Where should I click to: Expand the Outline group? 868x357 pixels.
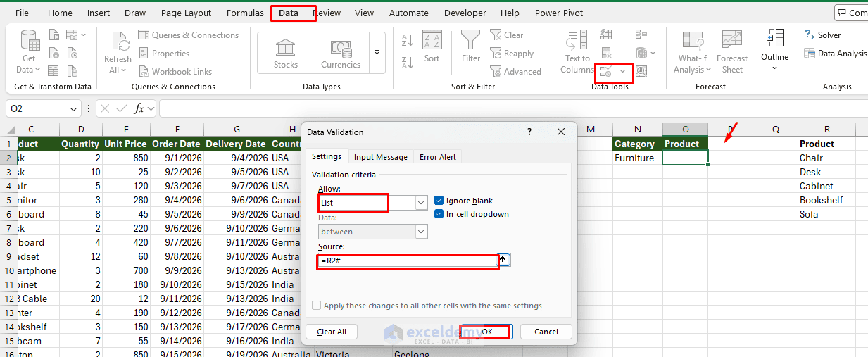[x=774, y=50]
